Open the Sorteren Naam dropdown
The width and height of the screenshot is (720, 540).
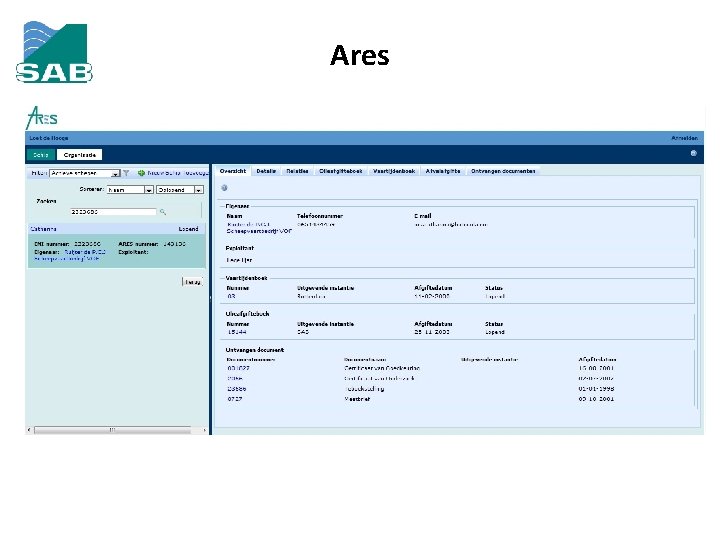tap(130, 190)
